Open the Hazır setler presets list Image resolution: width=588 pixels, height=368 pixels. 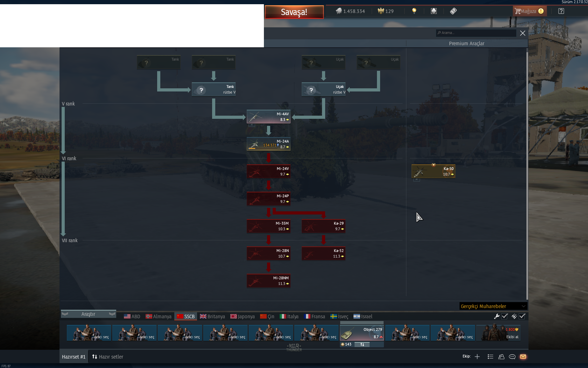coord(108,357)
